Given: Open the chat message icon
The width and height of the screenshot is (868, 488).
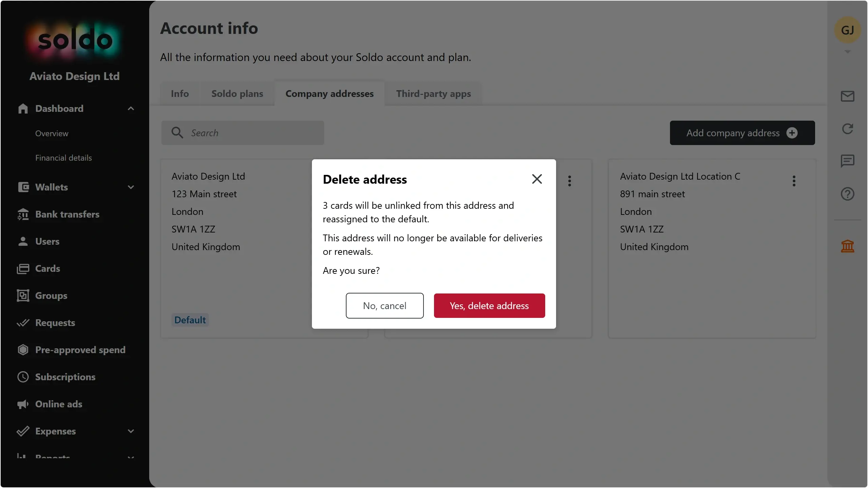Looking at the screenshot, I should (x=847, y=161).
